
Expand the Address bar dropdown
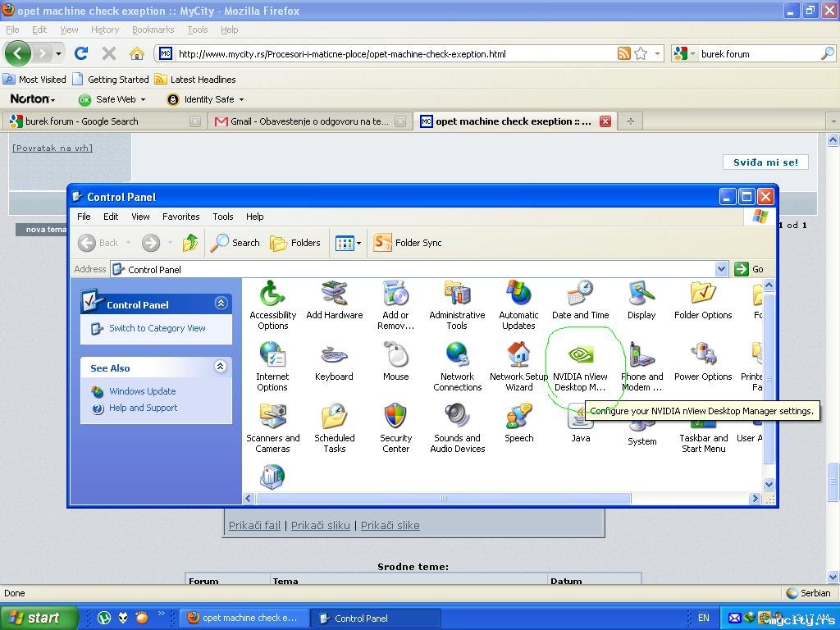tap(721, 269)
